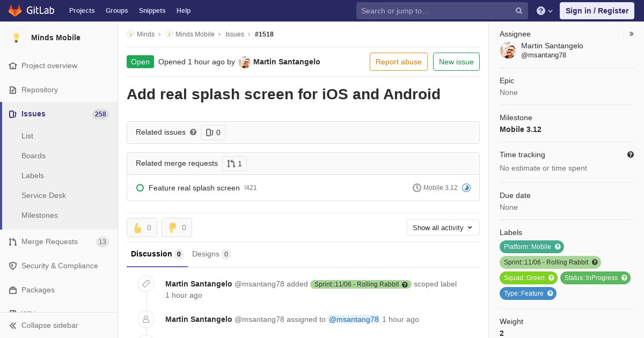
Task: Click the Repository file icon
Action: (13, 90)
